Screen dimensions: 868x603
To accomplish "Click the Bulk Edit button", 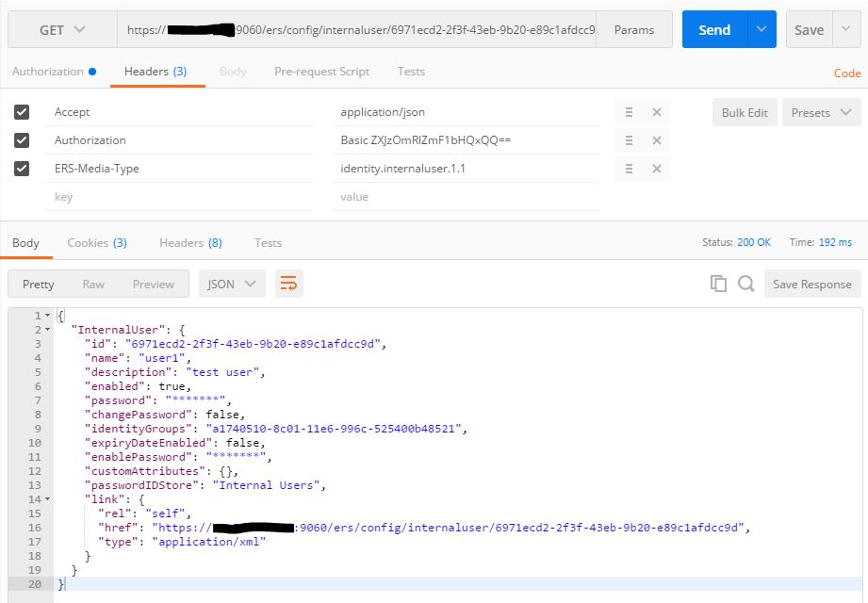I will click(745, 112).
